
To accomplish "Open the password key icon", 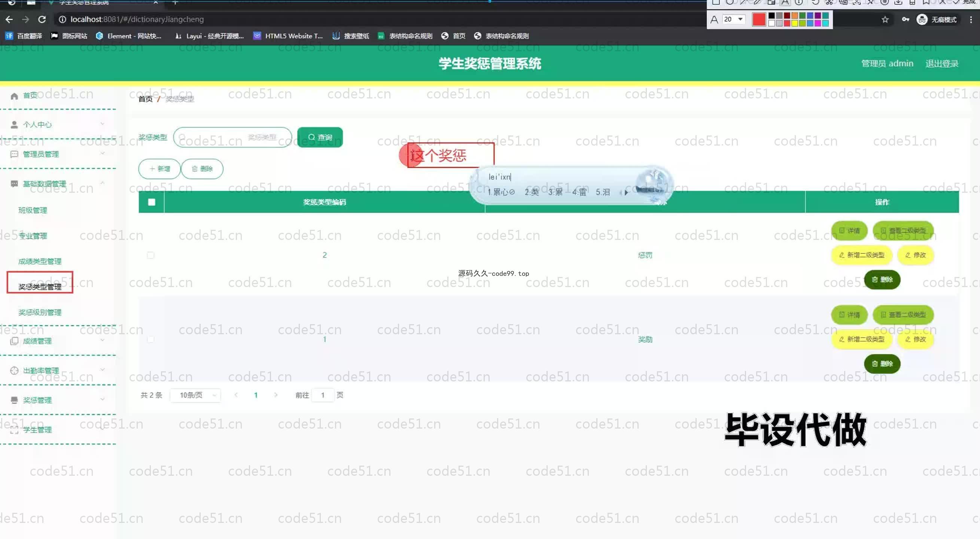I will click(x=906, y=19).
